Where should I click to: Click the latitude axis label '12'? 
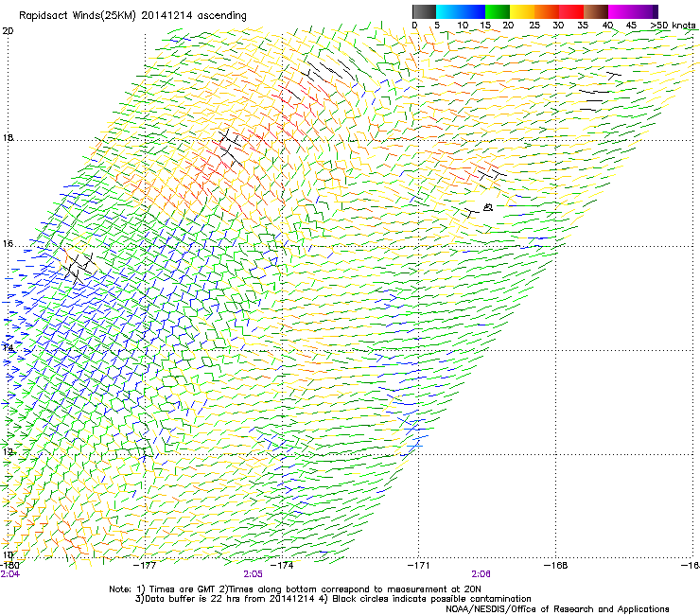(x=8, y=451)
